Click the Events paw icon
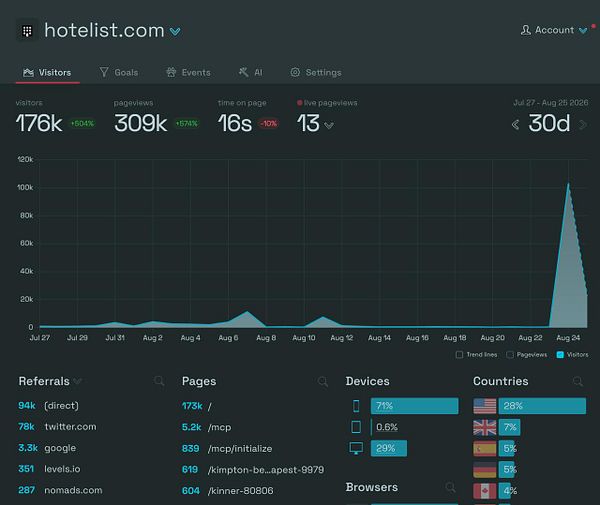600x505 pixels. 171,72
